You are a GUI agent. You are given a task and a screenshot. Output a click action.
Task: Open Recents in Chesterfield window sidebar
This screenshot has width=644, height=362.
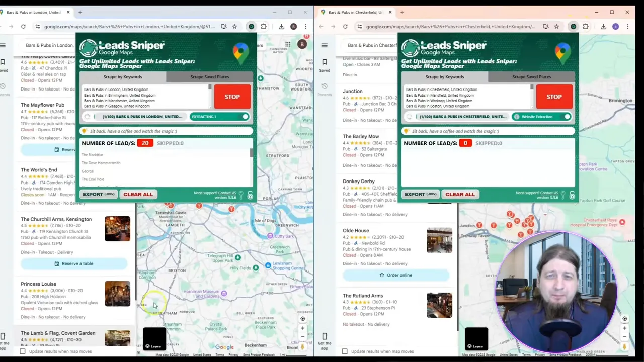pyautogui.click(x=325, y=89)
